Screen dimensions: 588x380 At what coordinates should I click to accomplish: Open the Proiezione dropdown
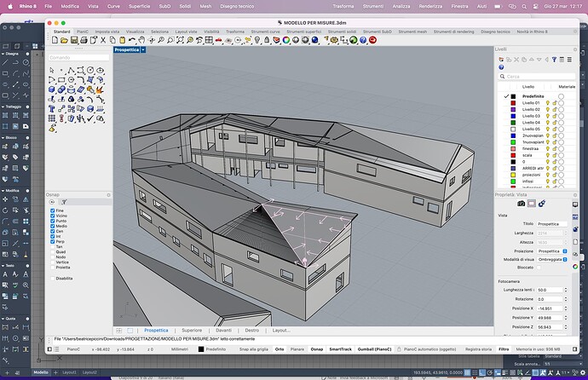click(x=552, y=251)
